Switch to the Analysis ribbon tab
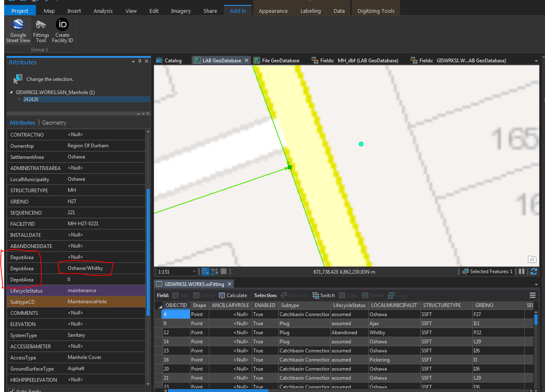The width and height of the screenshot is (545, 392). (103, 11)
